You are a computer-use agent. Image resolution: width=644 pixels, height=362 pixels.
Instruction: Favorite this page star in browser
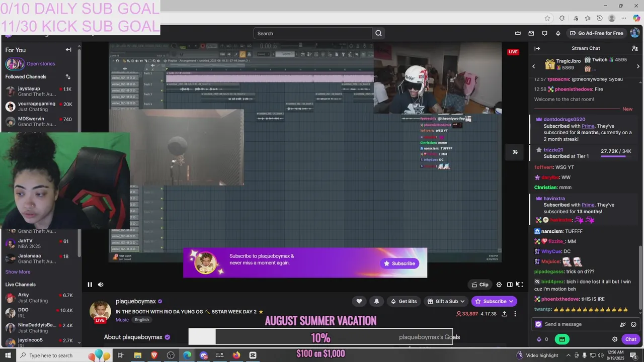tap(547, 18)
